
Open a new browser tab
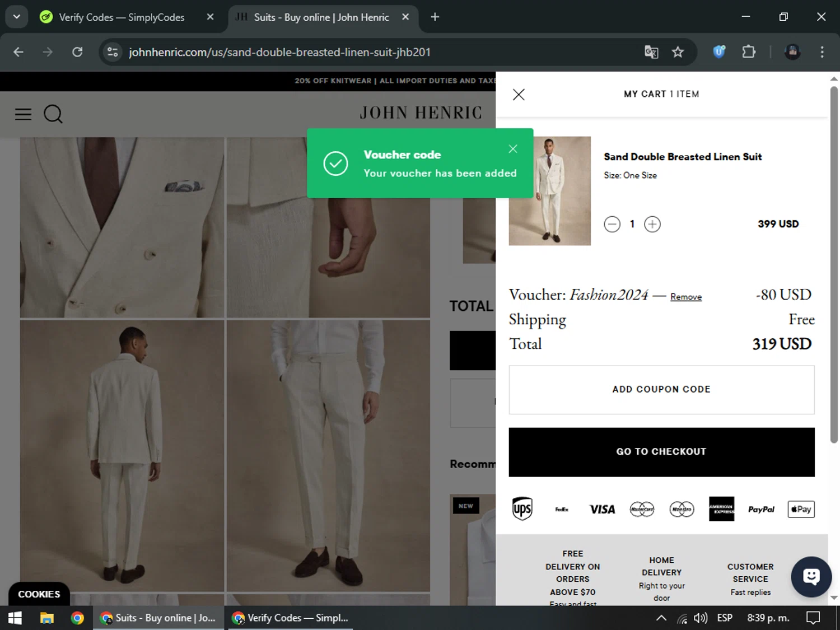(435, 17)
